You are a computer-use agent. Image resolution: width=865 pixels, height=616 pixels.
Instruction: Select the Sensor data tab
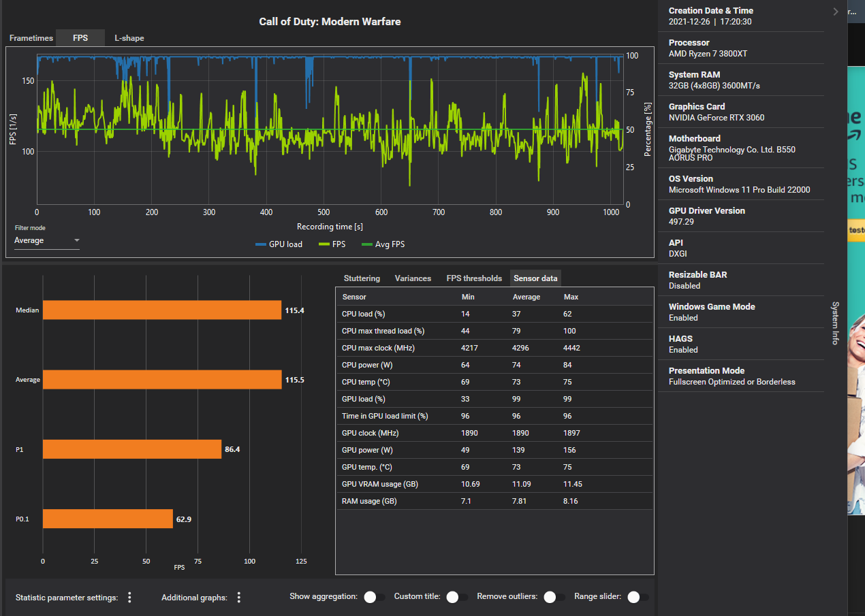coord(535,278)
